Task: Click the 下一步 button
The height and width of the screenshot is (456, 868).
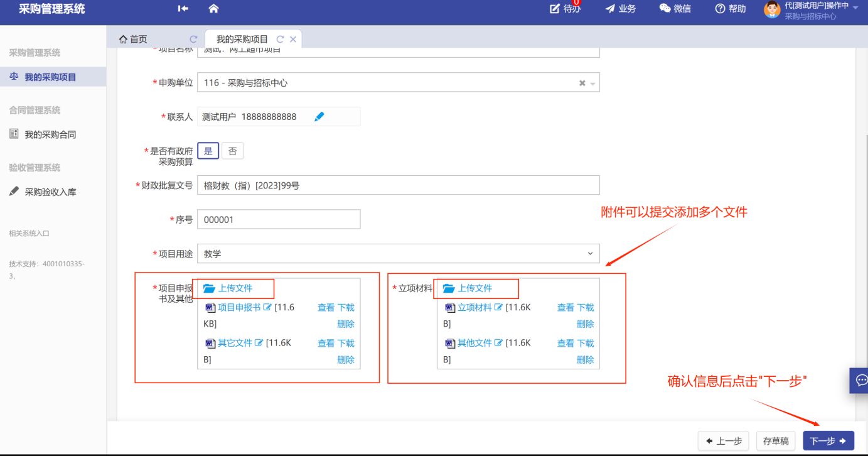Action: [828, 441]
